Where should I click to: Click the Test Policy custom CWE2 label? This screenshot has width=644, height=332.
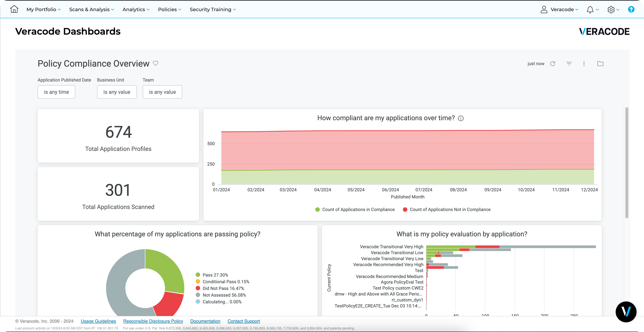tap(398, 288)
